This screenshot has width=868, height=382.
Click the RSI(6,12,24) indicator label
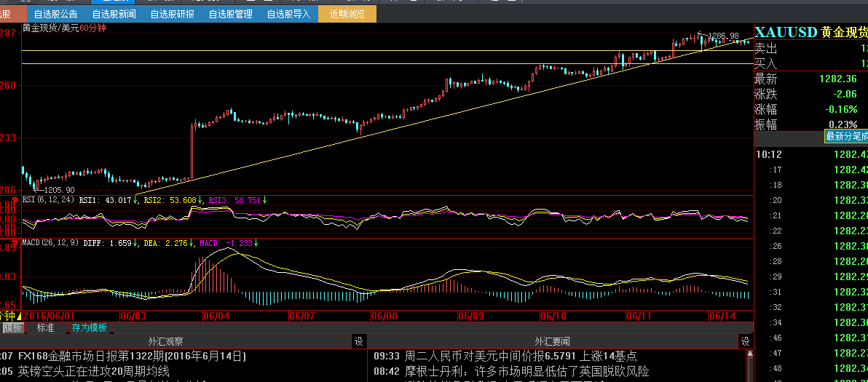[x=48, y=200]
